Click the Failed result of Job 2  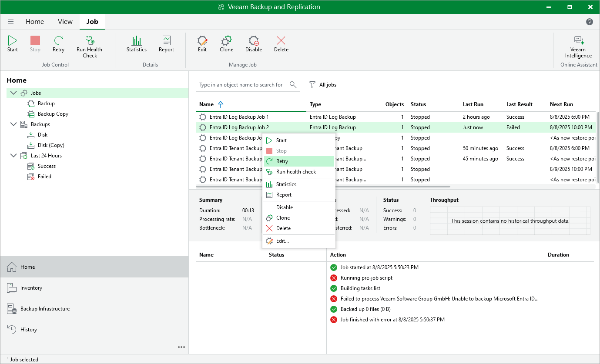(x=513, y=127)
